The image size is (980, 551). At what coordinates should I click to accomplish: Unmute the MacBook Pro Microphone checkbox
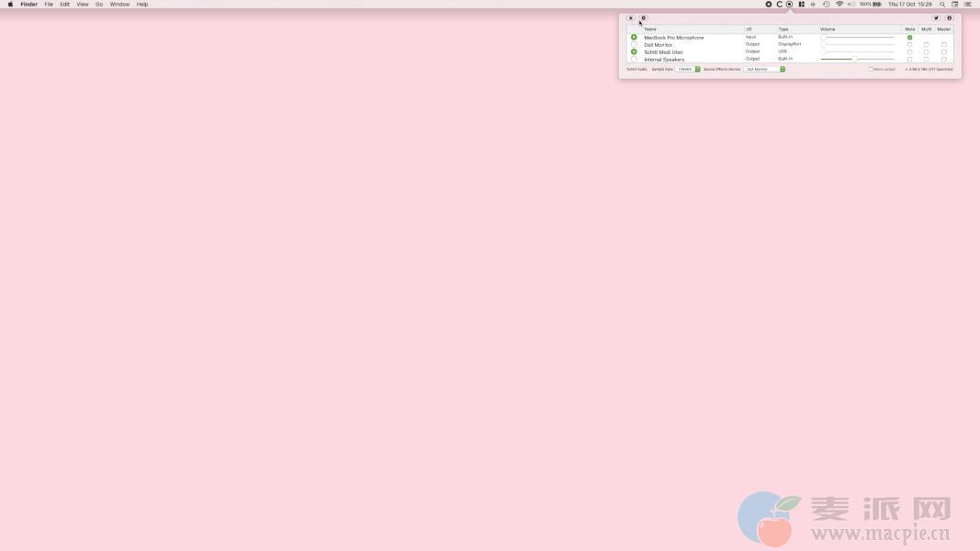(x=909, y=38)
